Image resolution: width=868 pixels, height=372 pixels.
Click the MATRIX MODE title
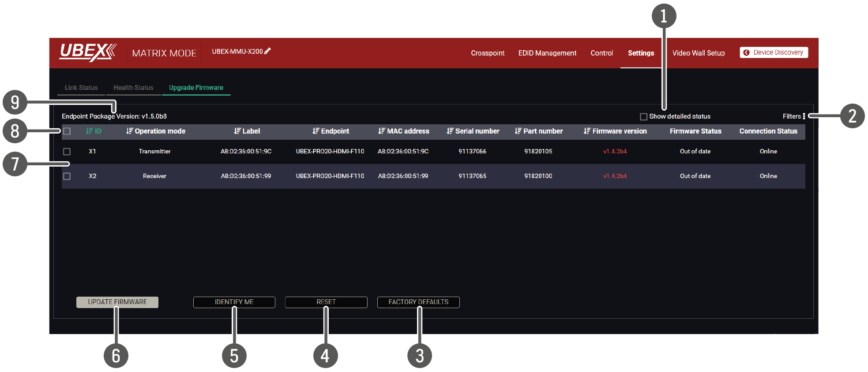tap(164, 53)
